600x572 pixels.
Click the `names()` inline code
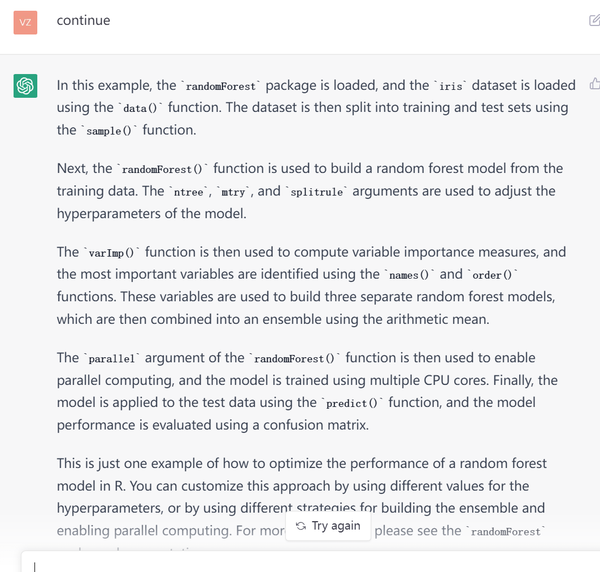pyautogui.click(x=411, y=274)
